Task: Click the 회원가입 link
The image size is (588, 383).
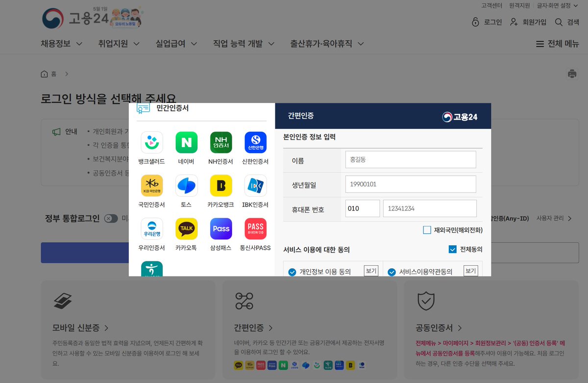Action: point(535,22)
